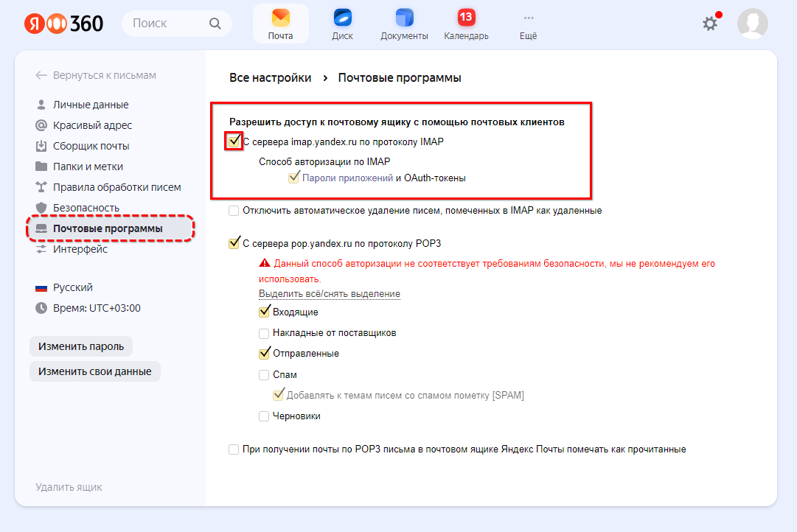Click the download icon beside Сборщик почты
The height and width of the screenshot is (532, 797).
(x=41, y=146)
